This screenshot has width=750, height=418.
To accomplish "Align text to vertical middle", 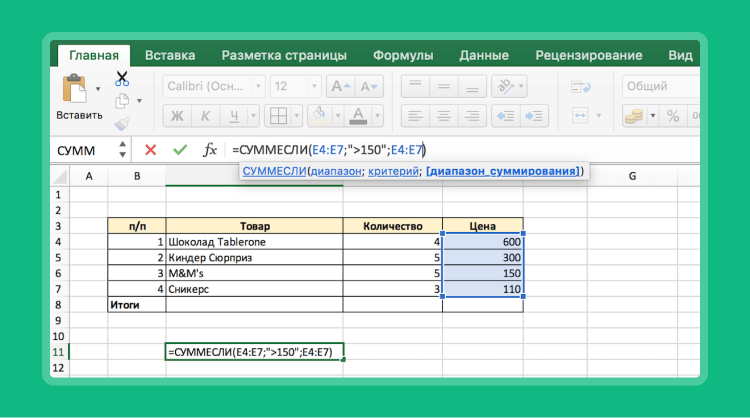I will click(444, 87).
